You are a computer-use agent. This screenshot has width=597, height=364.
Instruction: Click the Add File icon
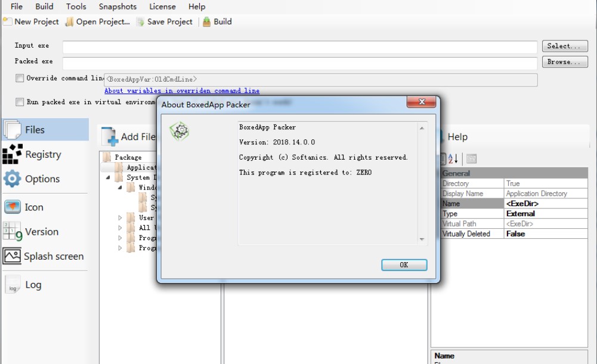[110, 137]
